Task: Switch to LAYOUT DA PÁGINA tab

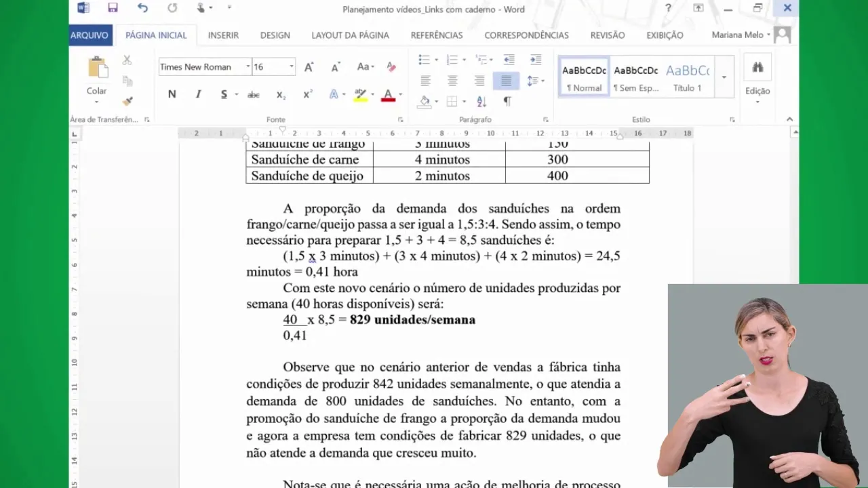Action: click(x=350, y=35)
